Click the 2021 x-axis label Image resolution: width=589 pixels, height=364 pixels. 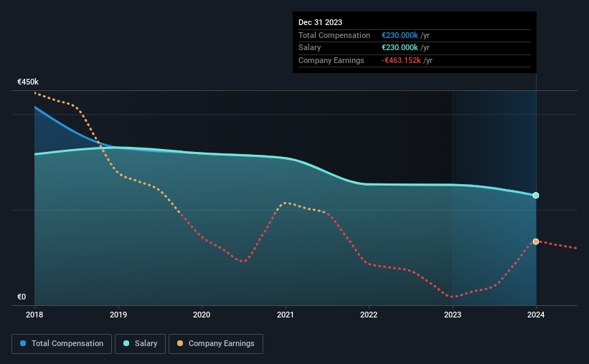coord(286,315)
